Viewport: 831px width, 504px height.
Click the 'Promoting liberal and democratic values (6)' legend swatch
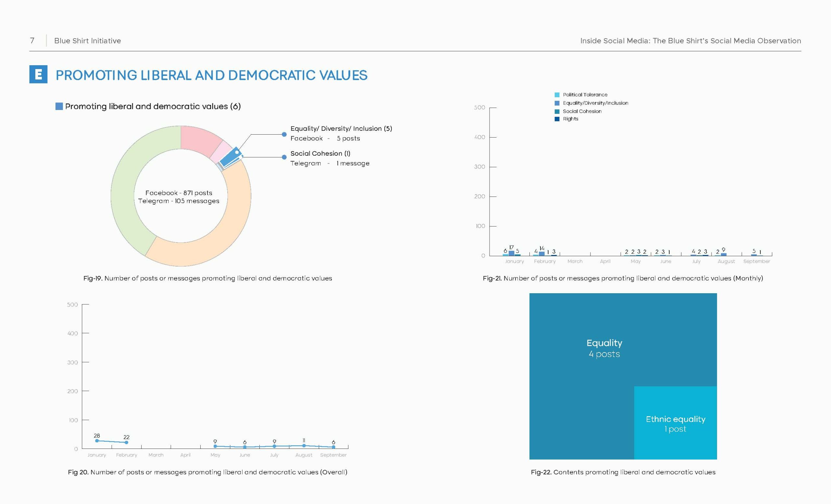(59, 106)
